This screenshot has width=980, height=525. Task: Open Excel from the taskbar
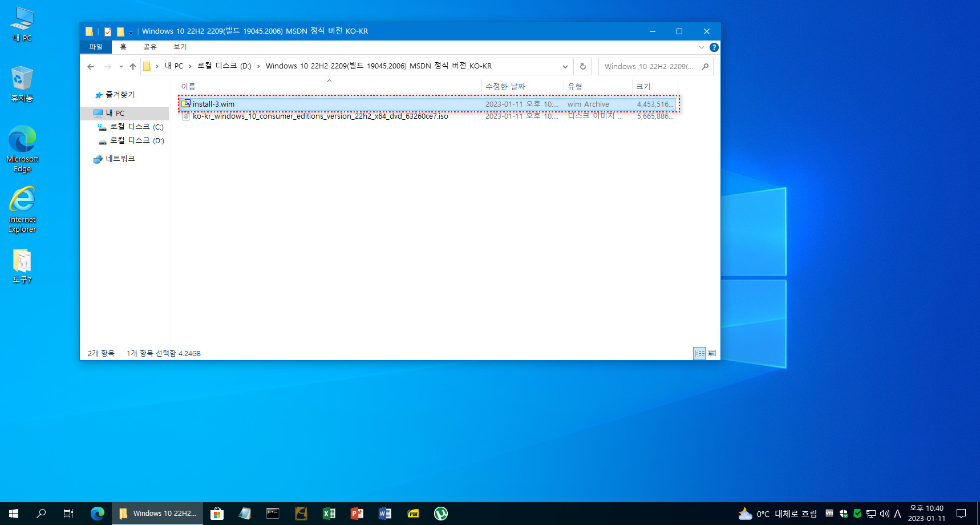click(329, 514)
